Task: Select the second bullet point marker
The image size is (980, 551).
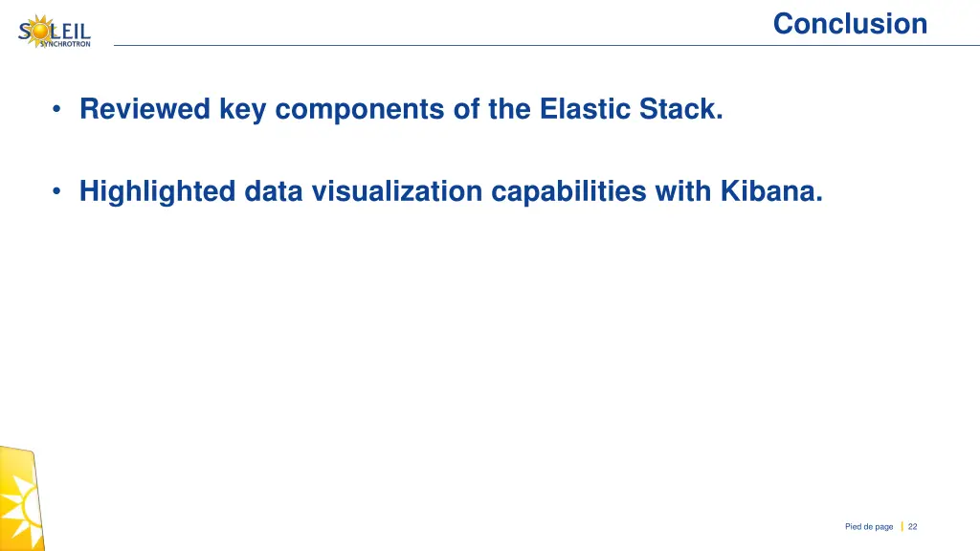Action: [56, 191]
